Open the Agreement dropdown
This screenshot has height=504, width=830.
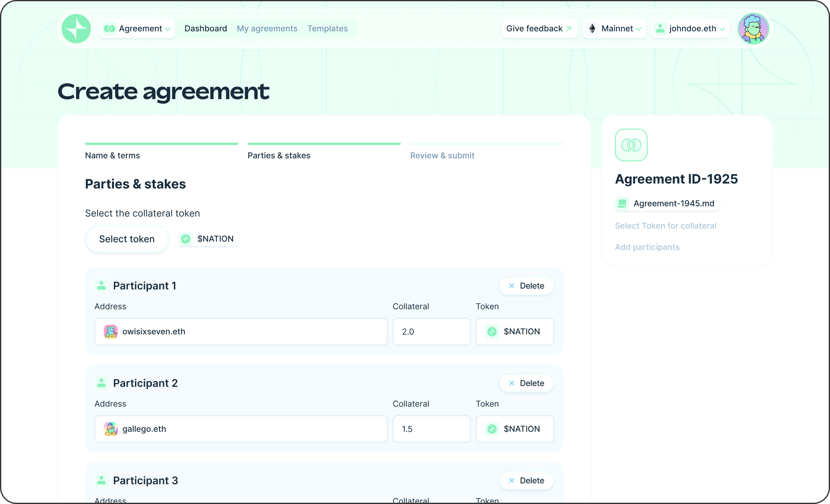[x=138, y=28]
